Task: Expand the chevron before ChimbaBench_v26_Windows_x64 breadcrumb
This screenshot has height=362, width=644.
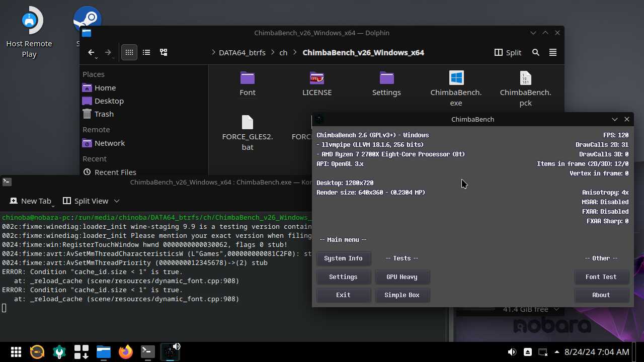Action: (295, 52)
